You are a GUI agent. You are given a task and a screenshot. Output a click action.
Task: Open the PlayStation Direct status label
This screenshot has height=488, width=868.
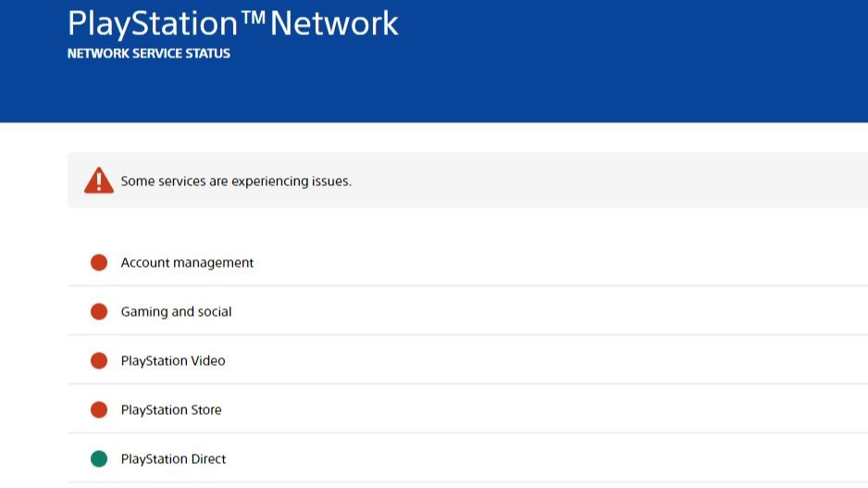pos(173,459)
